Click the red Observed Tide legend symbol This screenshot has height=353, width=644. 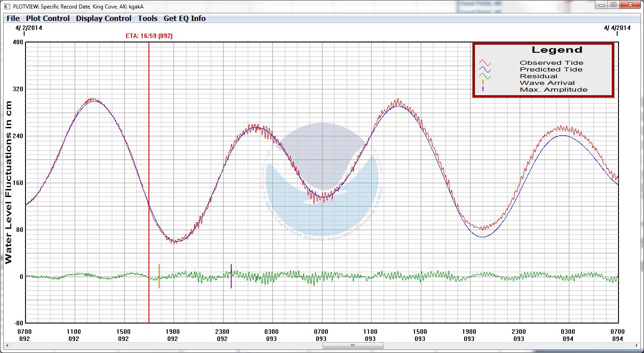click(485, 63)
